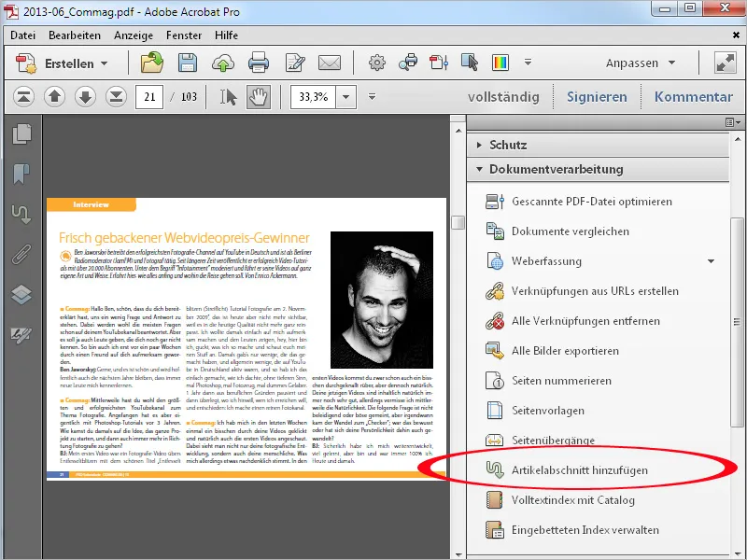The height and width of the screenshot is (560, 747).
Task: Select the arrow selection tool
Action: tap(227, 95)
